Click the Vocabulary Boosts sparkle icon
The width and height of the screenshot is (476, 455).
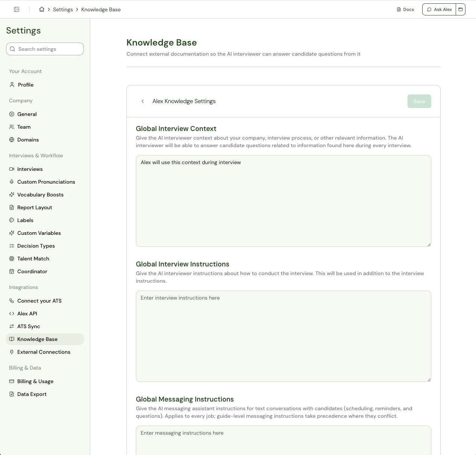(x=12, y=195)
